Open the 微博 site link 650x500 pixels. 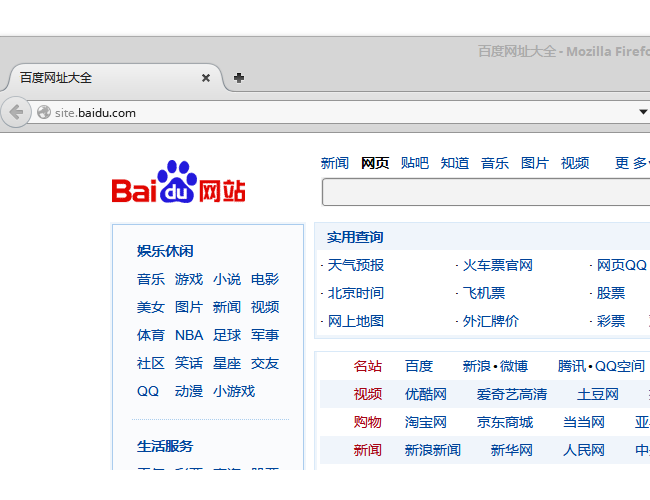click(514, 366)
